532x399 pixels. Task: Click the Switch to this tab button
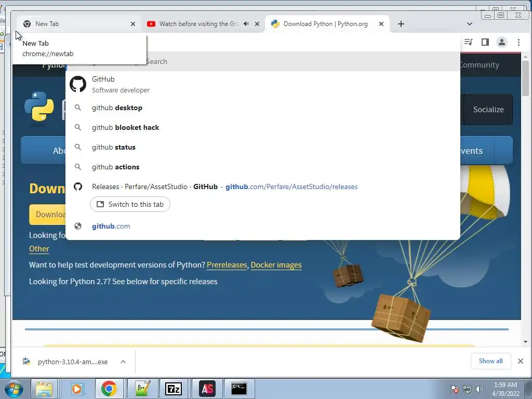[x=130, y=204]
